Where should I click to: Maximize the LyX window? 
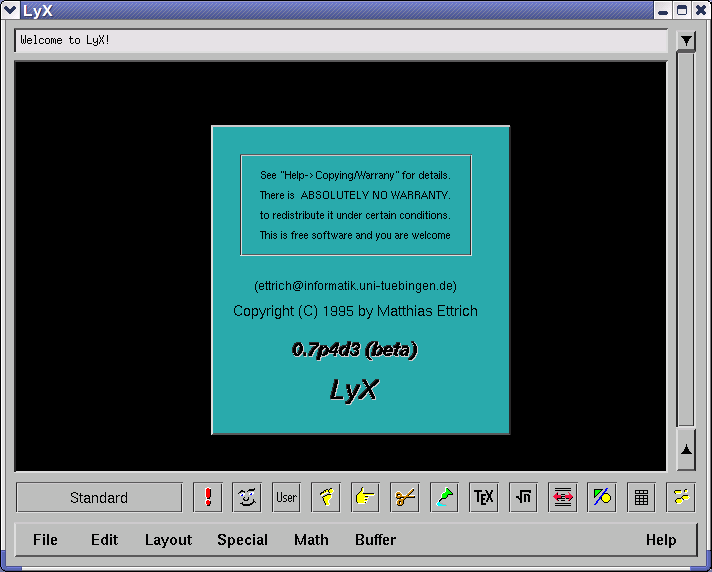[x=682, y=10]
